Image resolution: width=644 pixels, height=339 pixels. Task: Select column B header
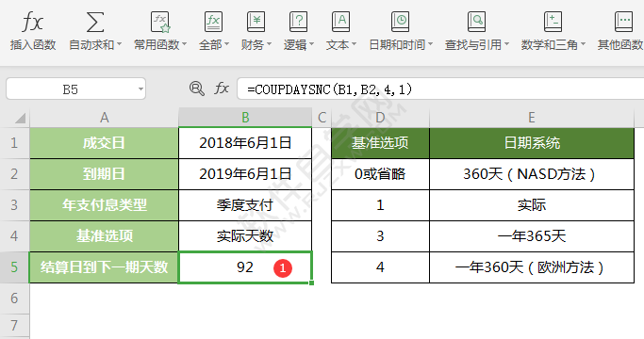245,118
